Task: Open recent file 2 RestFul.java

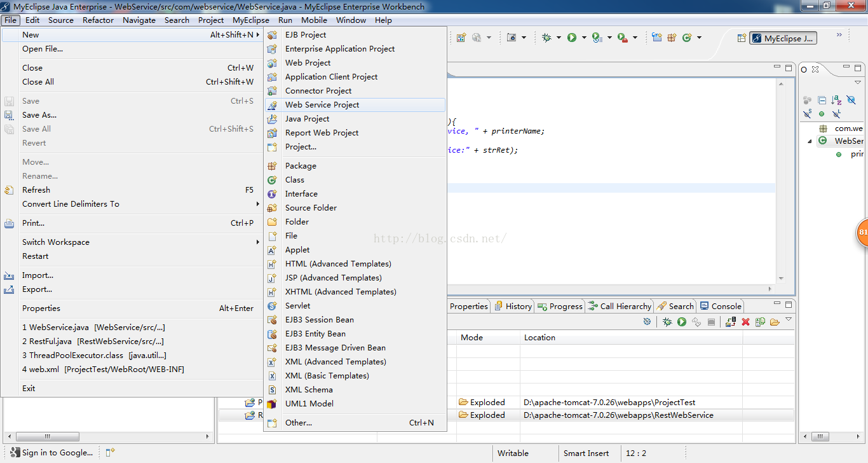Action: (x=132, y=342)
